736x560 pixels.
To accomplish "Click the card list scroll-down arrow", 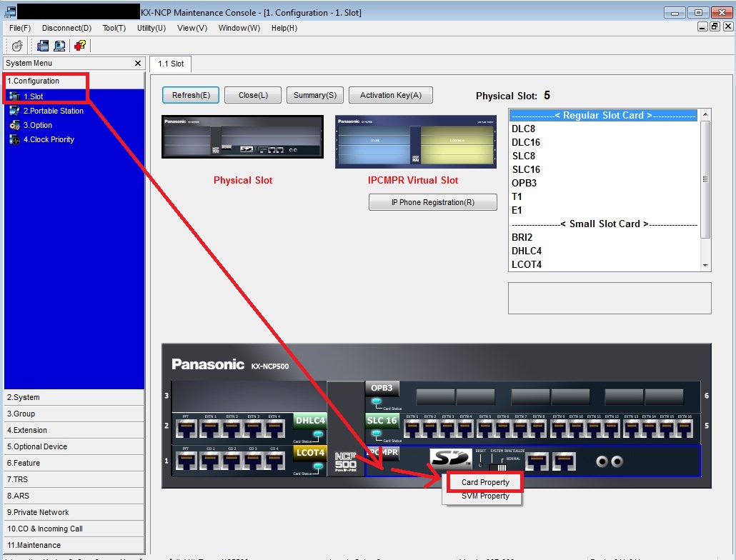I will click(x=705, y=266).
